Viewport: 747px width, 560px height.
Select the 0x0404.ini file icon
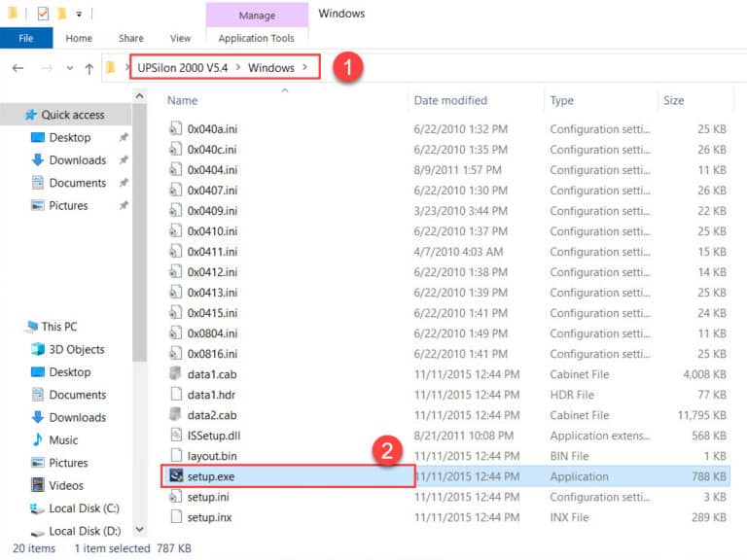[176, 169]
